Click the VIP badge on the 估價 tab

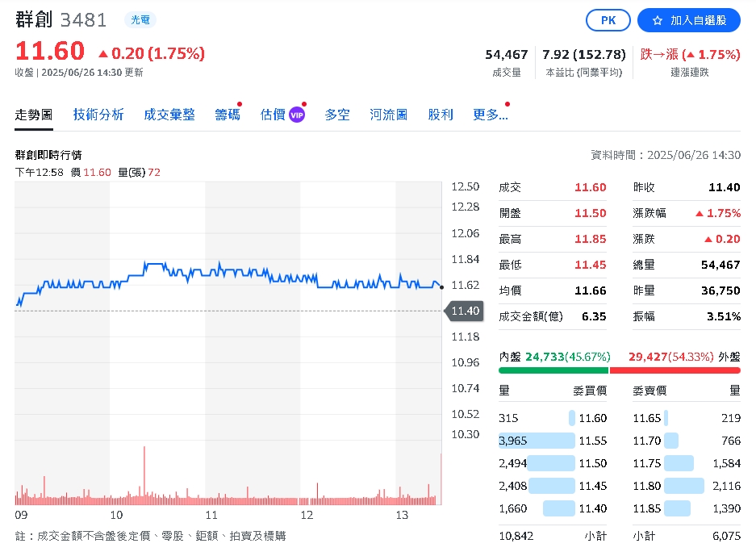(x=296, y=115)
